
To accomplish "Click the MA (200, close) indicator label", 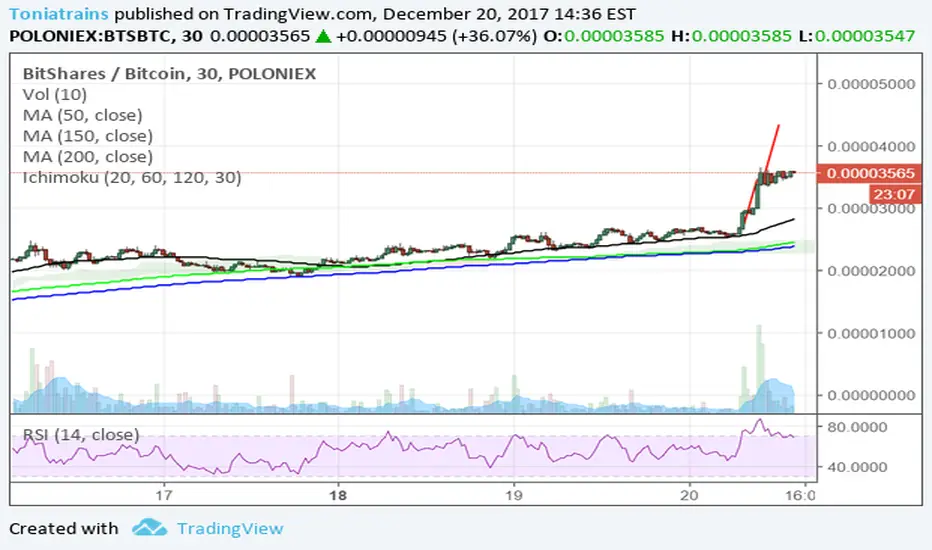I will [x=87, y=157].
